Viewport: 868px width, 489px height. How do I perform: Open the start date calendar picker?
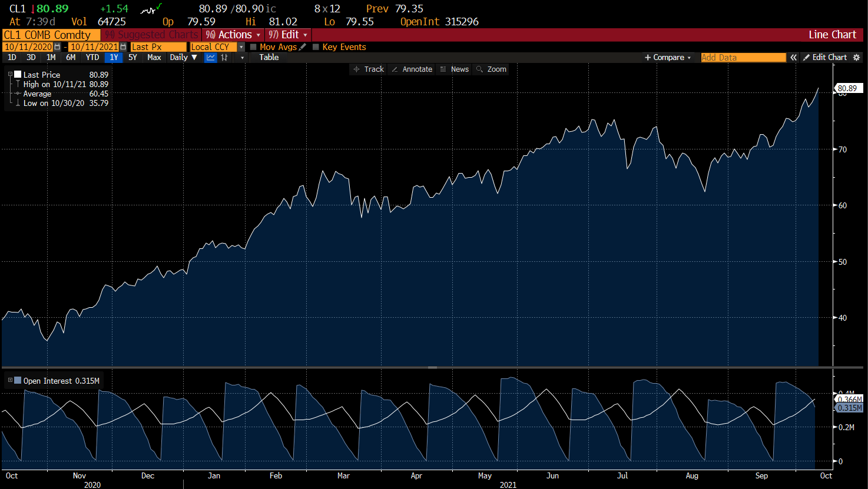(57, 47)
